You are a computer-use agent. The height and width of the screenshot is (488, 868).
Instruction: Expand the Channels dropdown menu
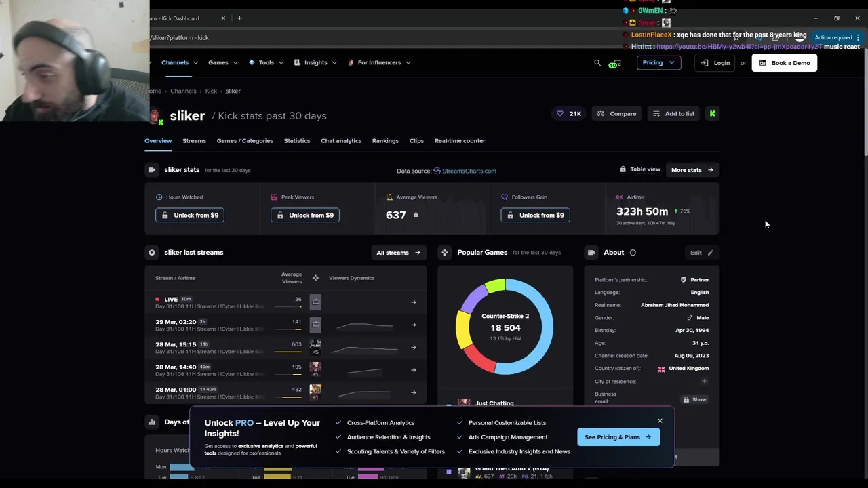pyautogui.click(x=180, y=63)
